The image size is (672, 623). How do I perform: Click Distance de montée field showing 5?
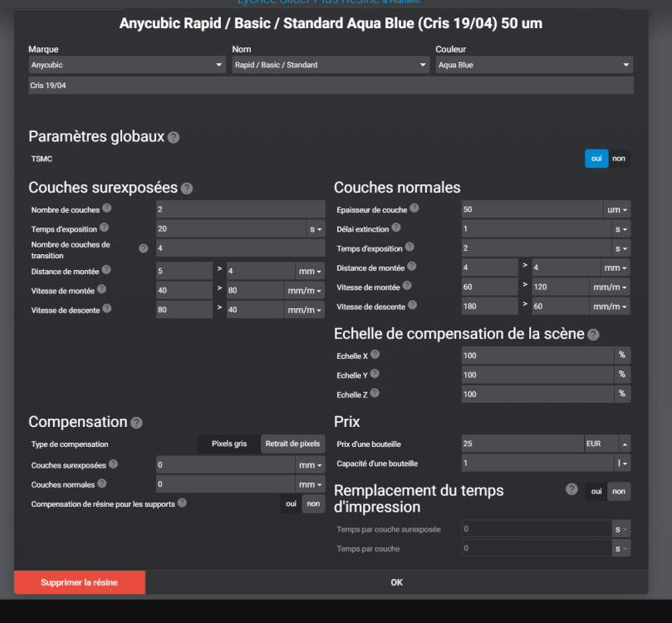click(x=184, y=271)
